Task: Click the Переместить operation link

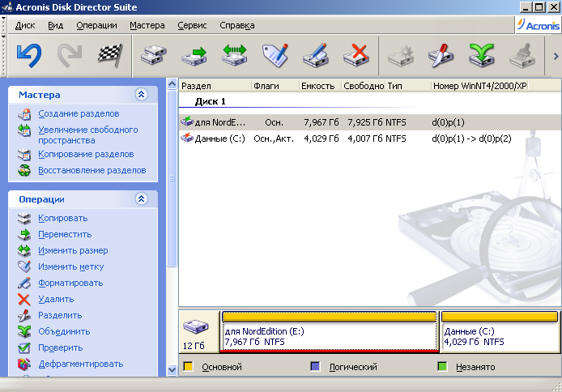Action: 66,234
